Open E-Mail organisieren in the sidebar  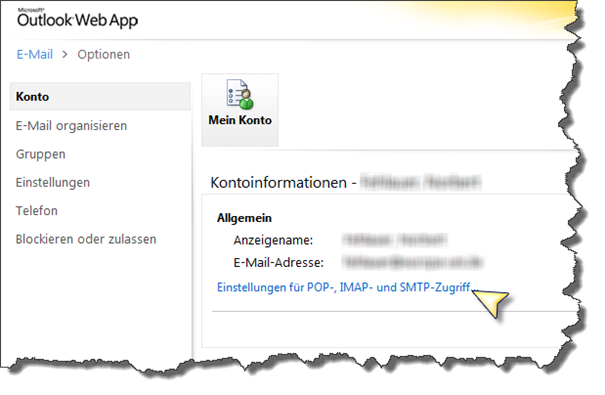[x=71, y=126]
